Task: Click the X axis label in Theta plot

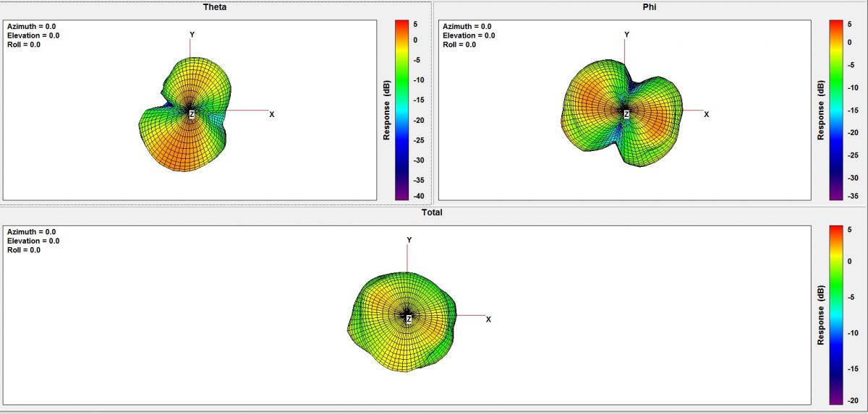Action: click(272, 114)
